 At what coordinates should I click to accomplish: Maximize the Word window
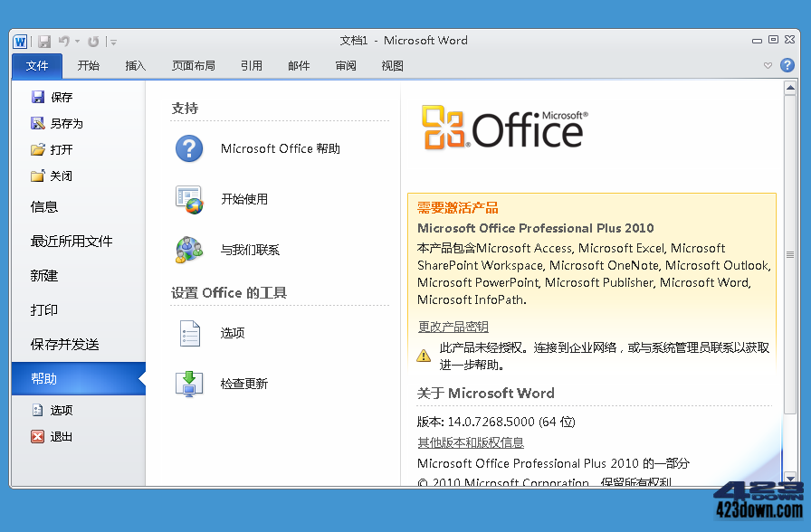[x=773, y=40]
